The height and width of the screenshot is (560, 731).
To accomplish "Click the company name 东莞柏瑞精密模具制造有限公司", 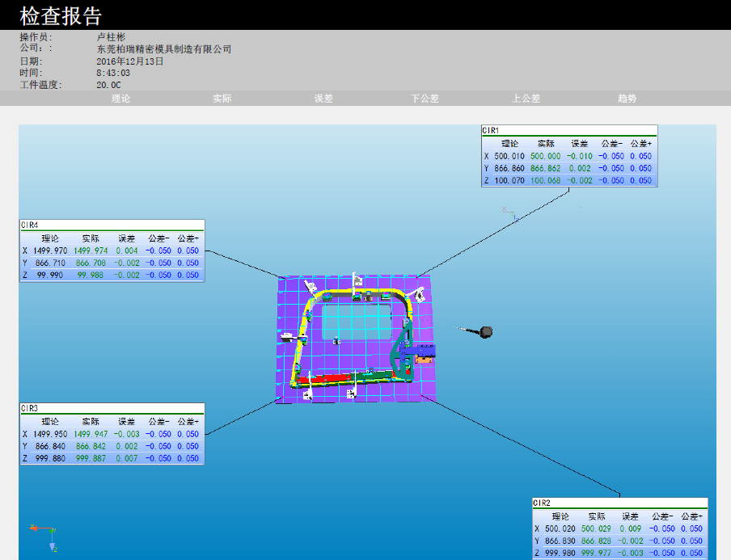I will pos(163,49).
